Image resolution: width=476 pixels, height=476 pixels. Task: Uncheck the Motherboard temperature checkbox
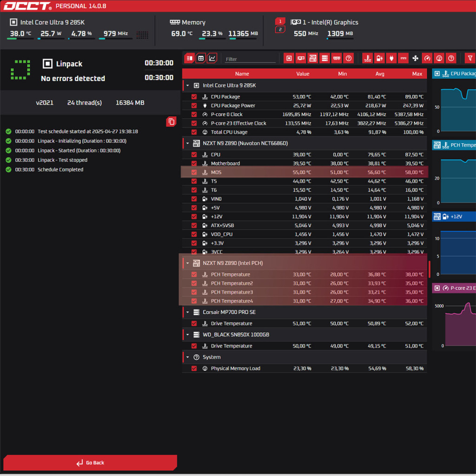click(x=194, y=163)
